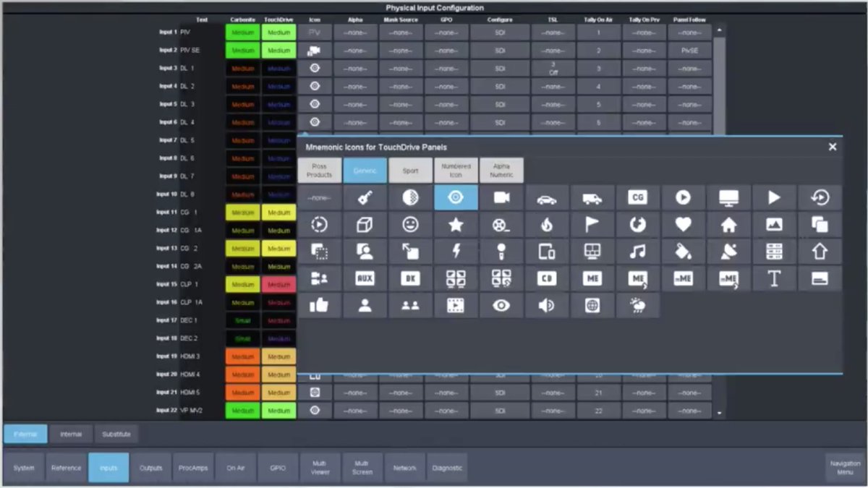Select the microphone icon
The width and height of the screenshot is (868, 488).
[501, 251]
